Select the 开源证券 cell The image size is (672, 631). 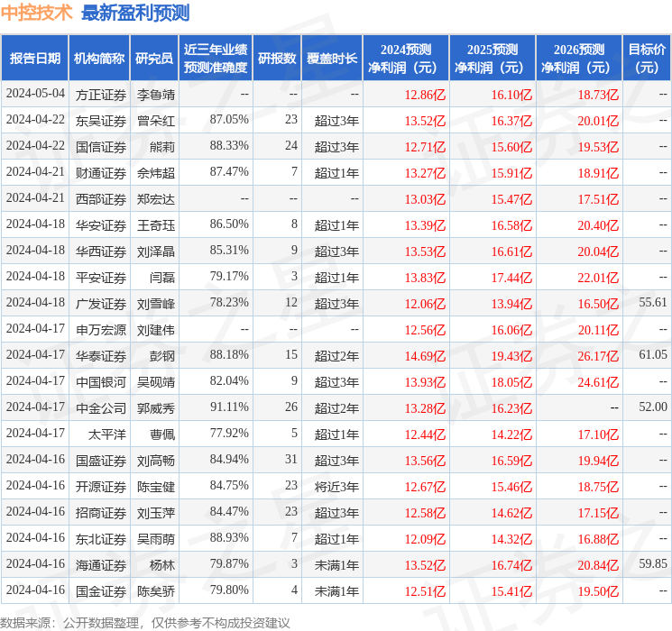101,487
